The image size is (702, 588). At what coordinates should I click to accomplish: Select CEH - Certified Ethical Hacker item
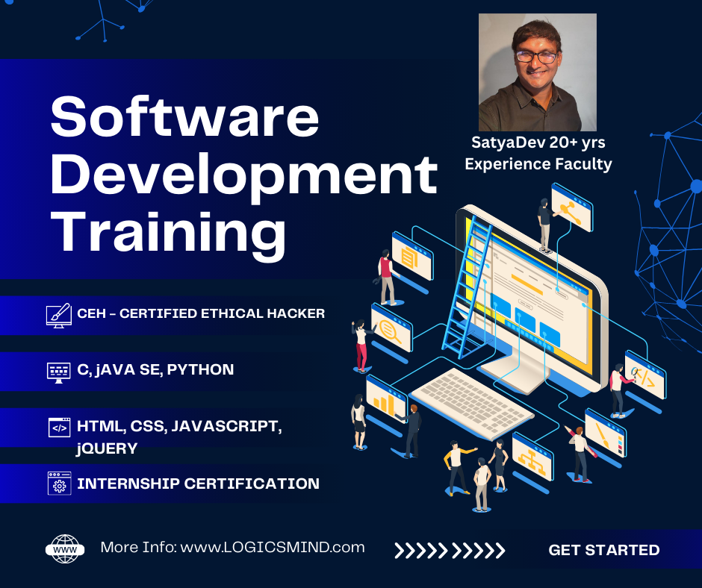pyautogui.click(x=201, y=313)
